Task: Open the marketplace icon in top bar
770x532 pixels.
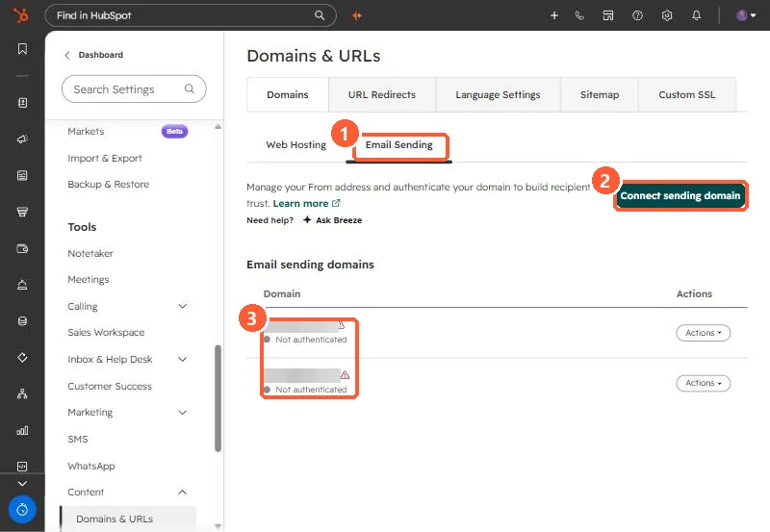Action: point(608,15)
